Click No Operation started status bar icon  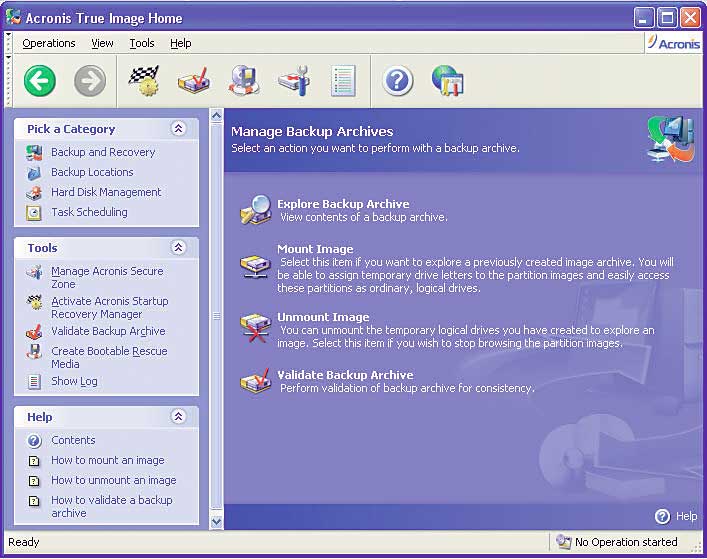563,542
